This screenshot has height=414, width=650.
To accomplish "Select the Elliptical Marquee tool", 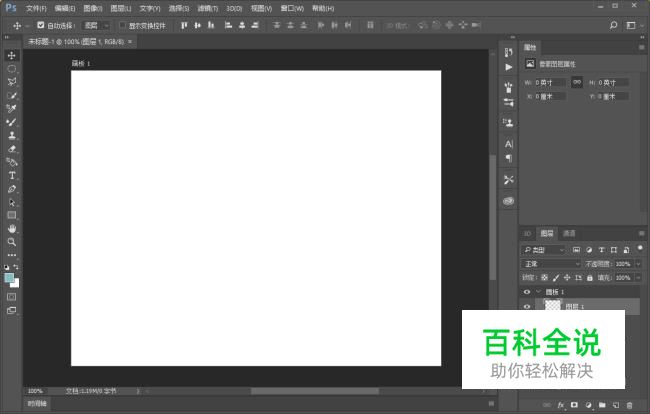I will pyautogui.click(x=12, y=68).
